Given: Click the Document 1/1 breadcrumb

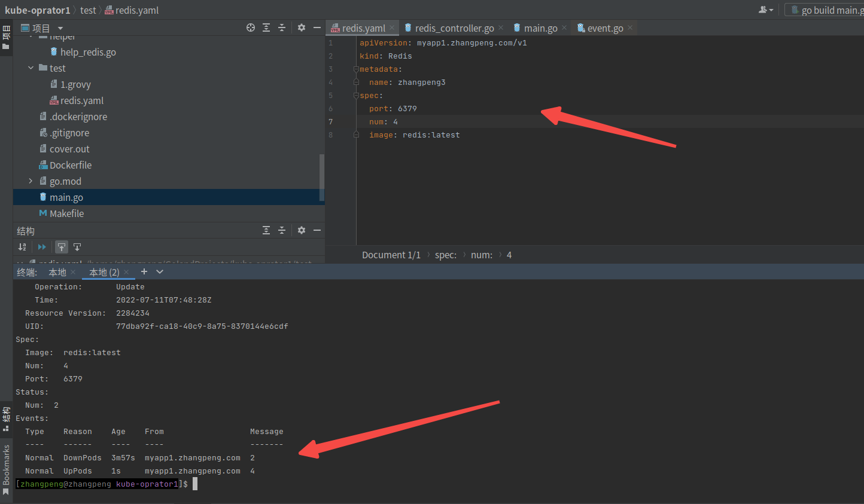Looking at the screenshot, I should coord(391,255).
